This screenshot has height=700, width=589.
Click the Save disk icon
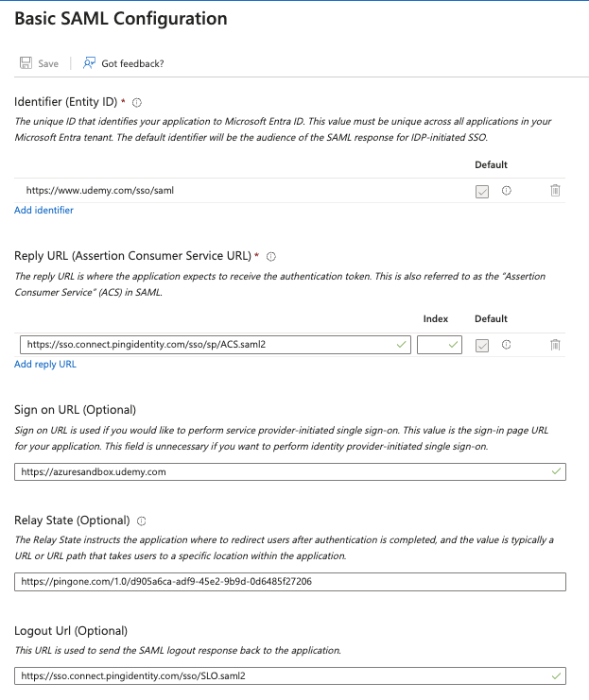(26, 63)
